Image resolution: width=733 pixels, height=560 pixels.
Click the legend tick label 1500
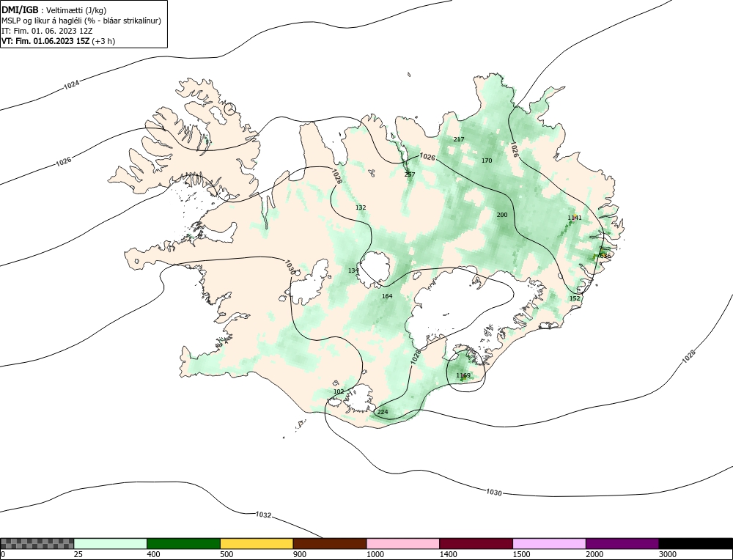(521, 554)
